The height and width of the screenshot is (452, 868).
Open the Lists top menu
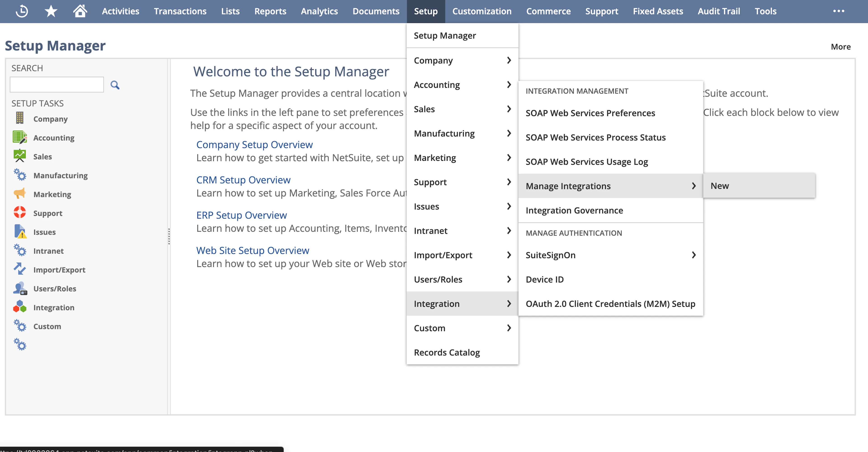point(230,11)
